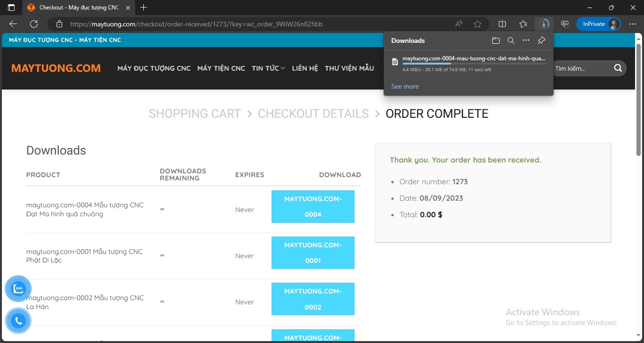The width and height of the screenshot is (644, 343).
Task: Open split screen icon in toolbar
Action: (503, 24)
